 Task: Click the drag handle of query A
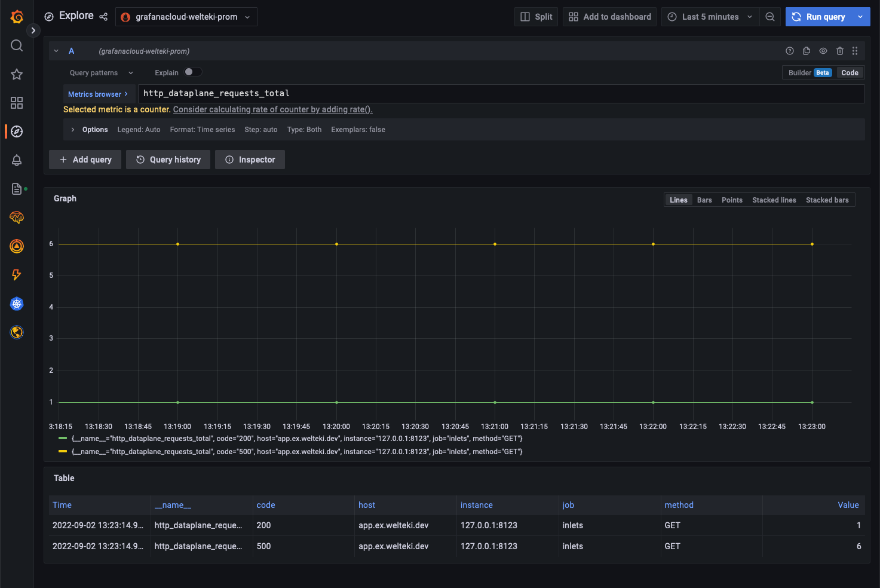tap(855, 51)
